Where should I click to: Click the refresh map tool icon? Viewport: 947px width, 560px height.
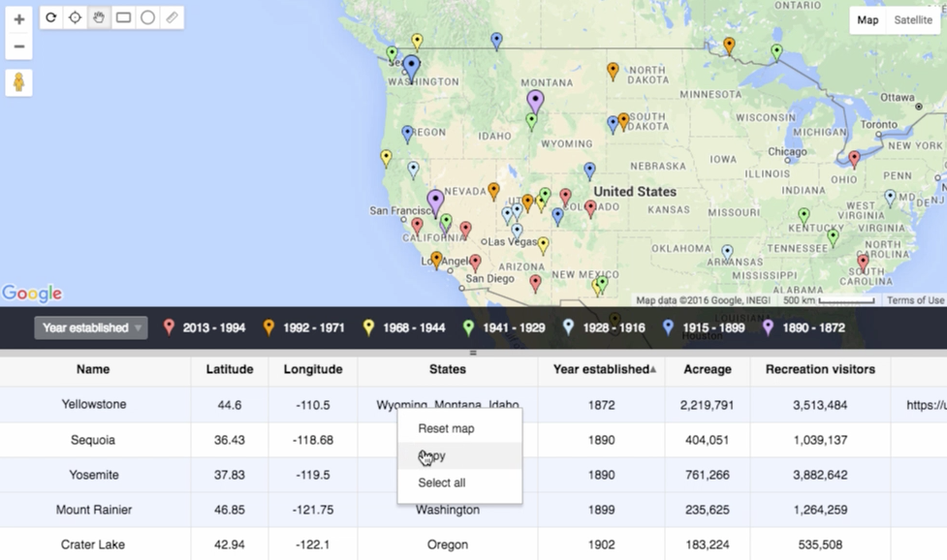[x=51, y=17]
